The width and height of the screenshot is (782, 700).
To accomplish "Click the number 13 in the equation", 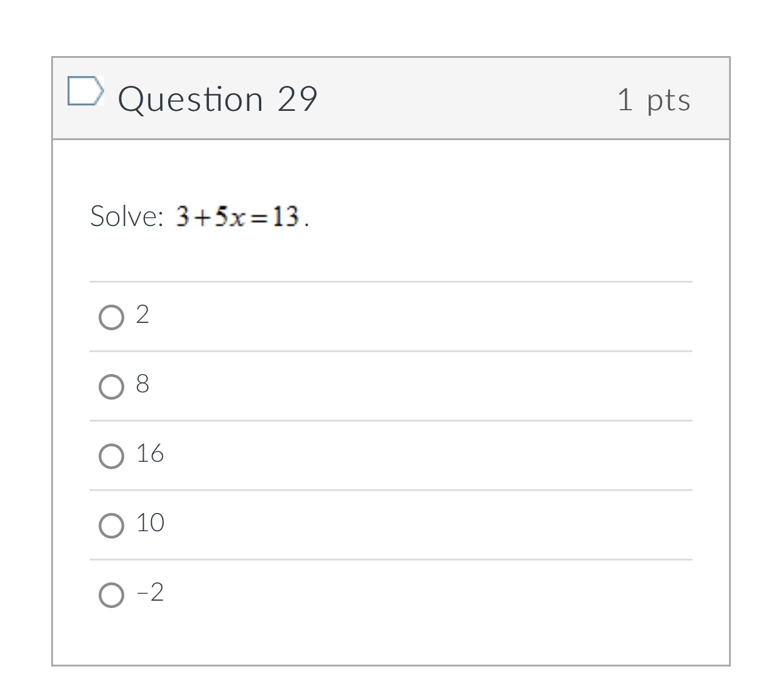I will pyautogui.click(x=285, y=216).
